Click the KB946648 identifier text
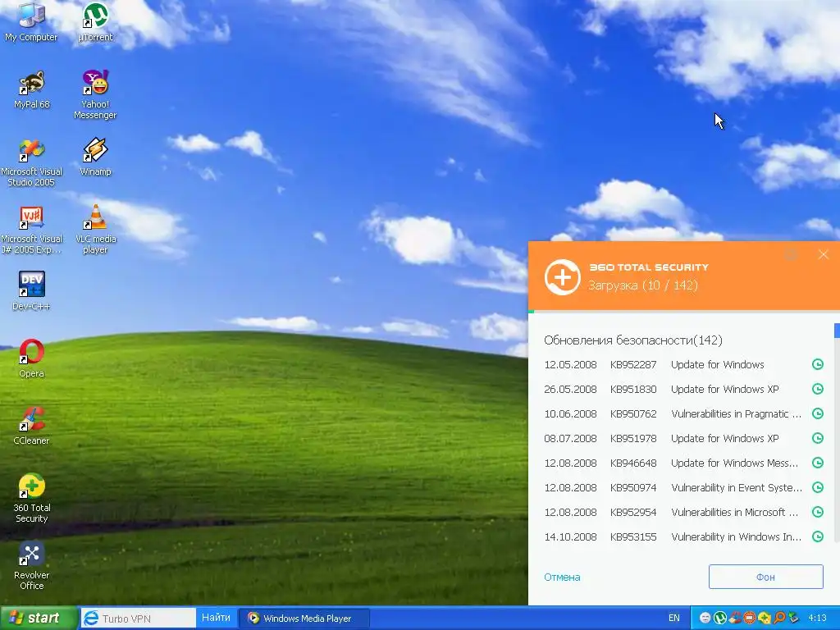840x630 pixels. [x=633, y=463]
